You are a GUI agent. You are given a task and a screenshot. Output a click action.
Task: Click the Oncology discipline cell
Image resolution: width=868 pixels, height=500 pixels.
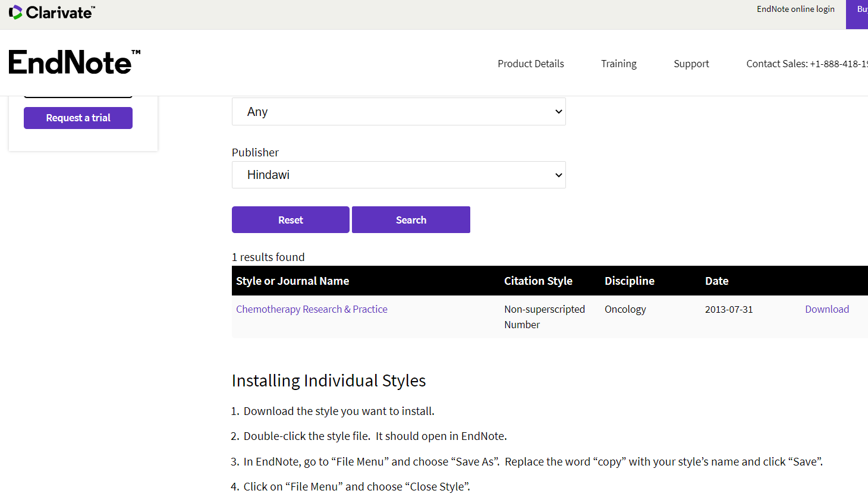pos(625,309)
